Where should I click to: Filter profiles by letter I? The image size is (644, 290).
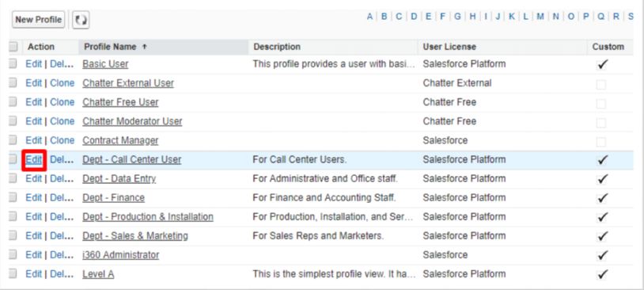pos(486,17)
